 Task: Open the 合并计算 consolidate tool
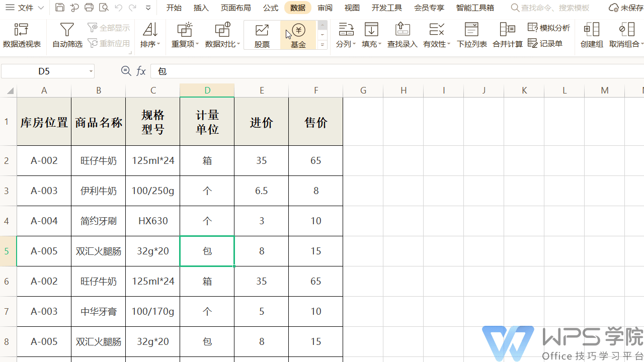coord(508,35)
